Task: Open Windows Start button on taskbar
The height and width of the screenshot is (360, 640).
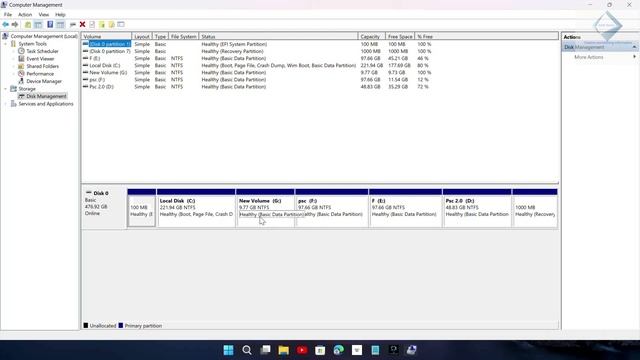Action: [229, 350]
